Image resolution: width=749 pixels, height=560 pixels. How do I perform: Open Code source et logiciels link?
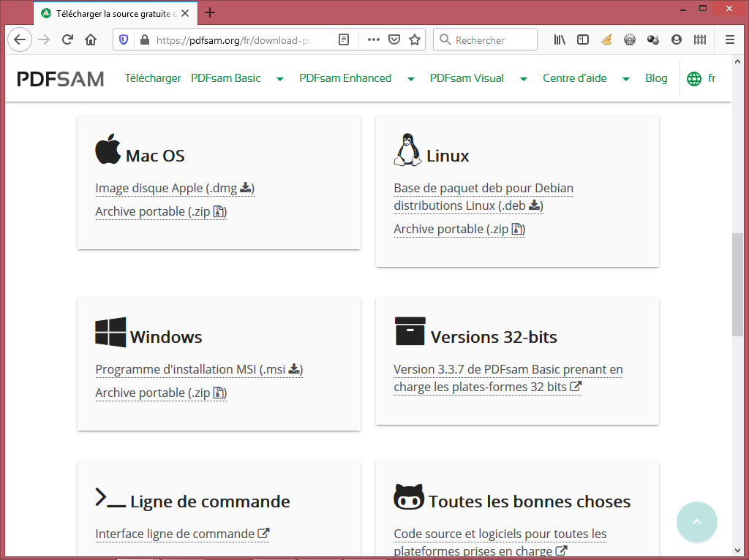[500, 542]
